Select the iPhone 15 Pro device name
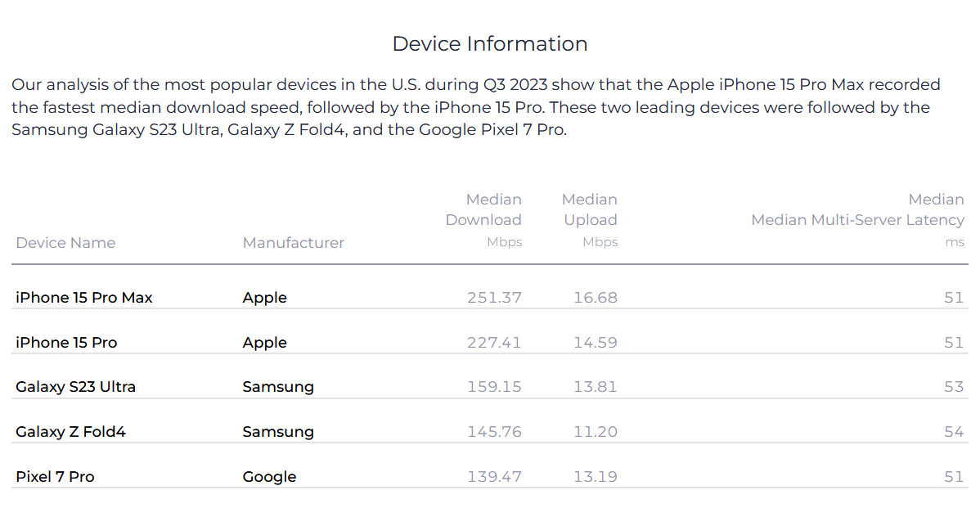Image resolution: width=980 pixels, height=526 pixels. point(66,343)
